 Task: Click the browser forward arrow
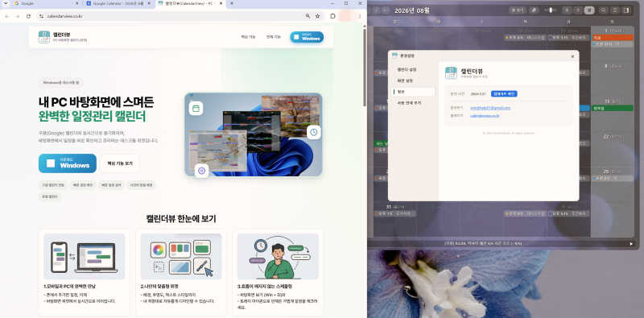(x=17, y=16)
